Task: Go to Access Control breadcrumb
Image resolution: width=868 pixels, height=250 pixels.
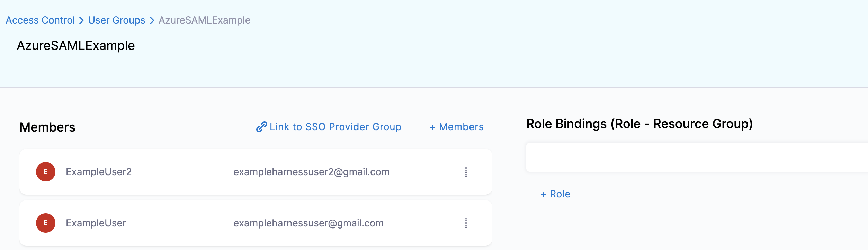Action: coord(40,20)
